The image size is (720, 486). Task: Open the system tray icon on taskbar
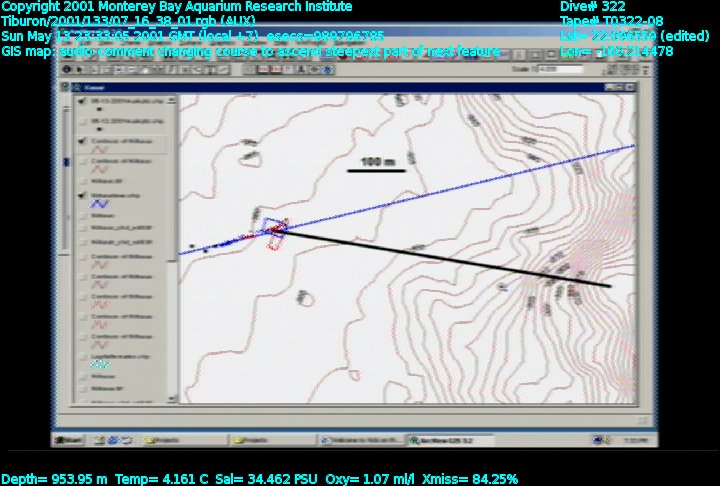pos(599,440)
